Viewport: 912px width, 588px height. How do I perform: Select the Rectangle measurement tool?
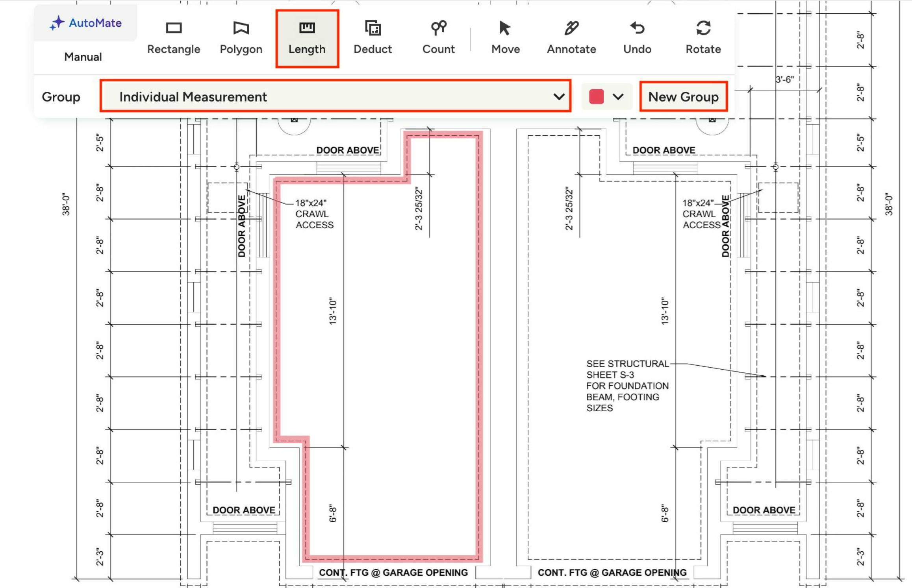[x=174, y=38]
